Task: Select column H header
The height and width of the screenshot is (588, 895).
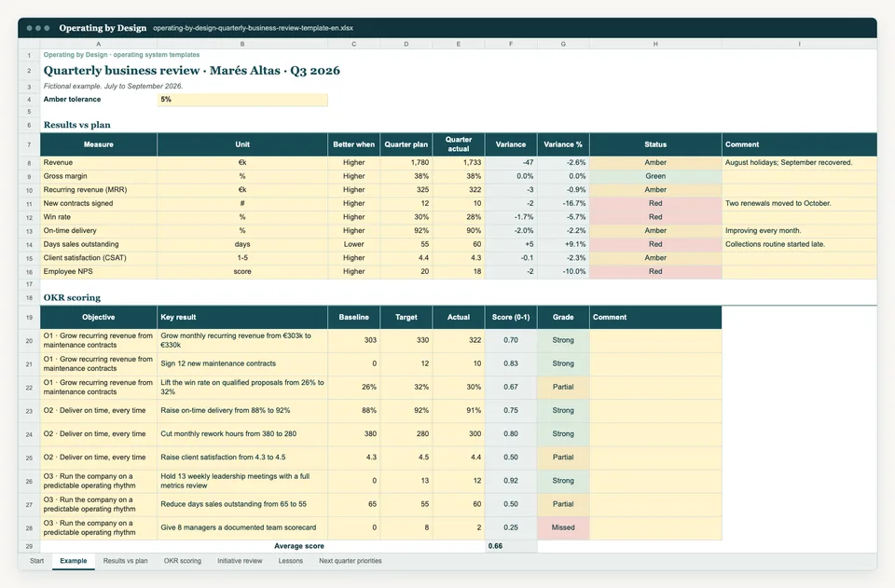Action: point(655,44)
